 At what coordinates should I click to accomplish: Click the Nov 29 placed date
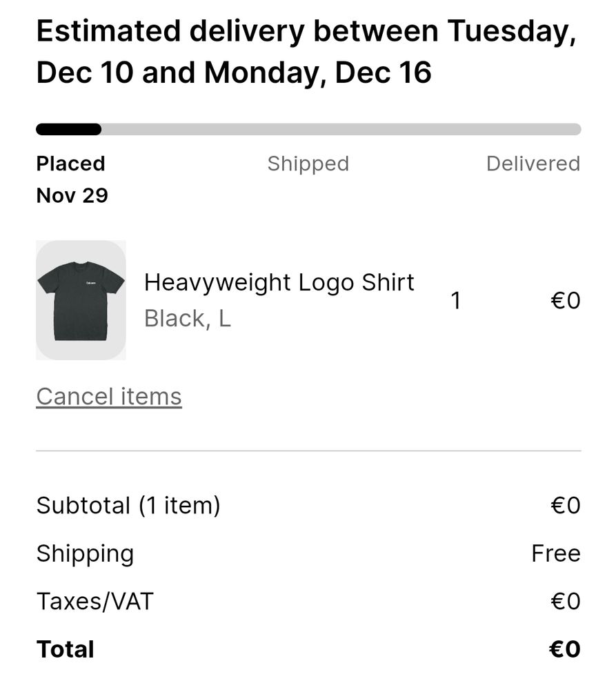click(x=72, y=195)
